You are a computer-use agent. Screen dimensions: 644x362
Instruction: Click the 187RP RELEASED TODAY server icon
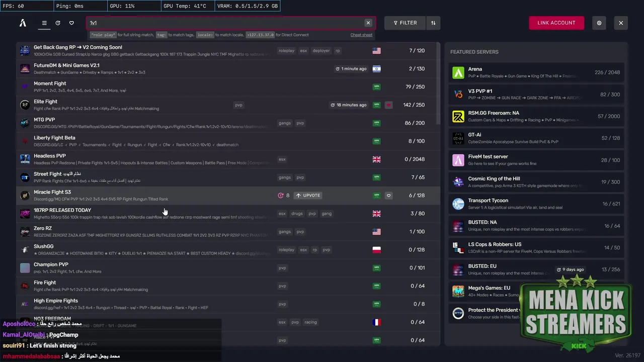(x=25, y=214)
